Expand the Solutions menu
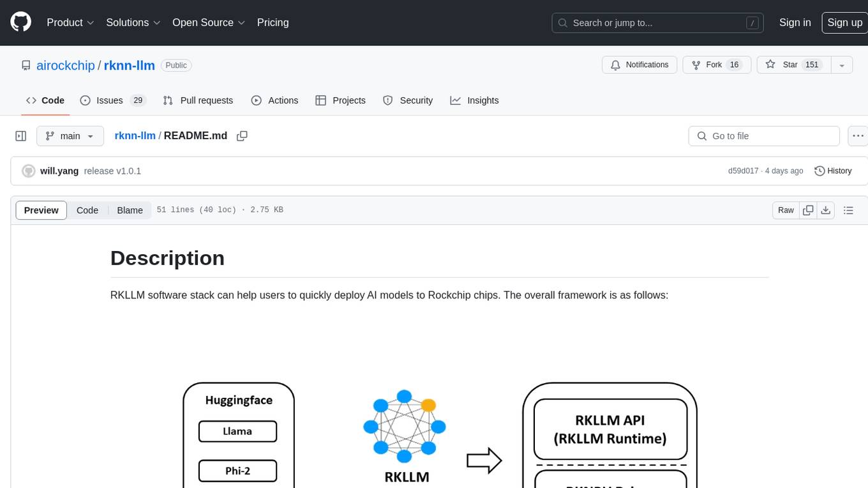 (x=133, y=22)
